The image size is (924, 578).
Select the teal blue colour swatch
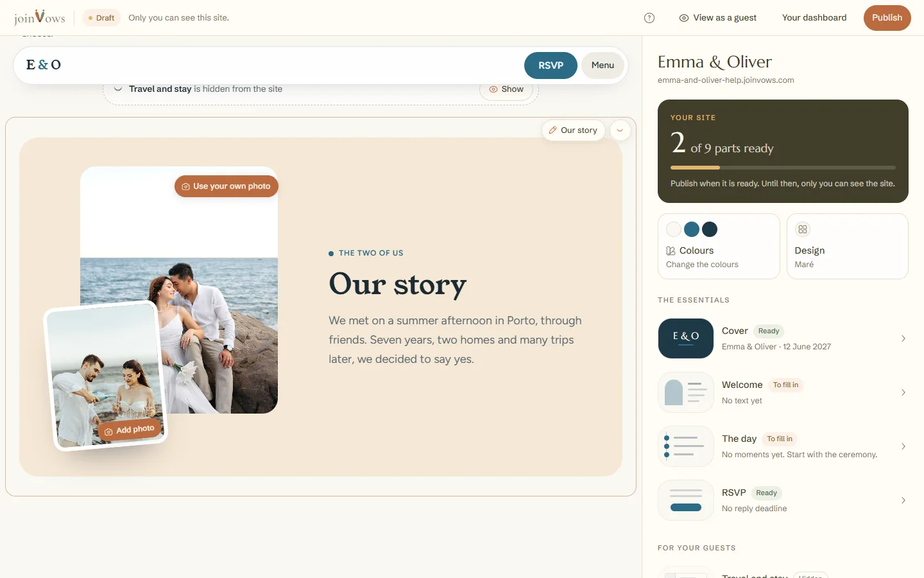[x=692, y=229]
